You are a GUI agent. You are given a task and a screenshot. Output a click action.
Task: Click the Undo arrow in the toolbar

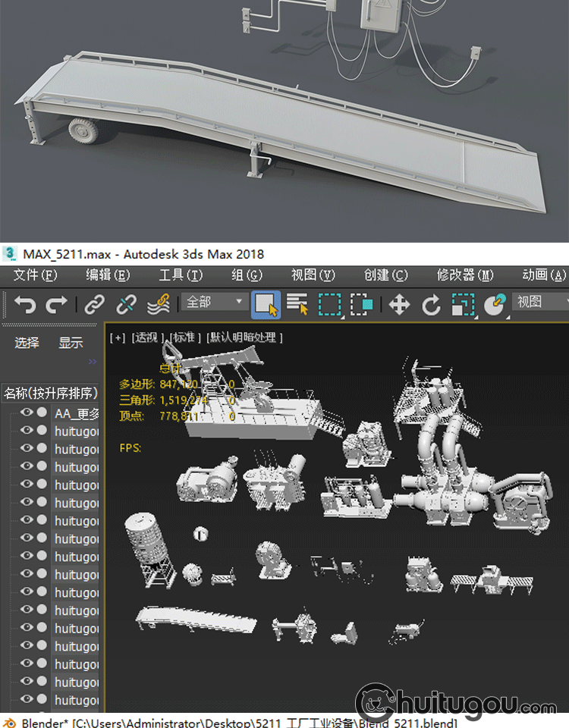tap(25, 305)
